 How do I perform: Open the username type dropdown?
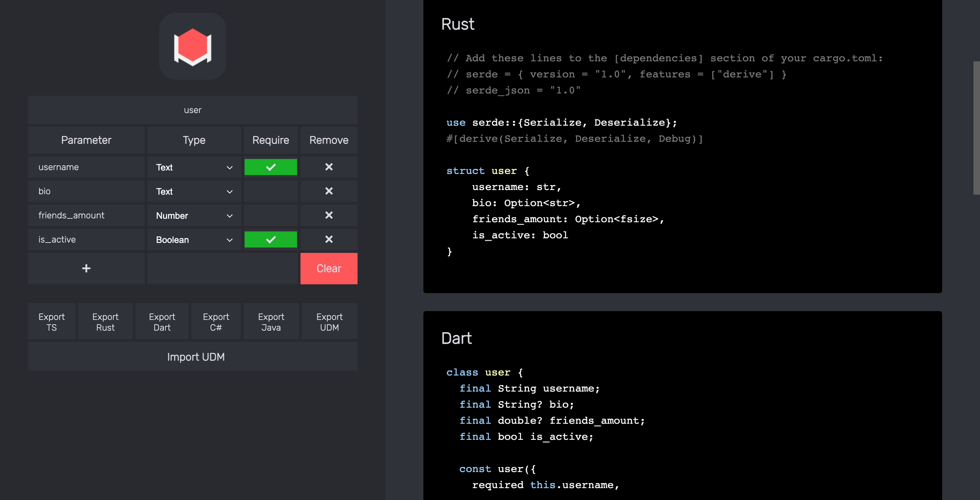pos(194,167)
